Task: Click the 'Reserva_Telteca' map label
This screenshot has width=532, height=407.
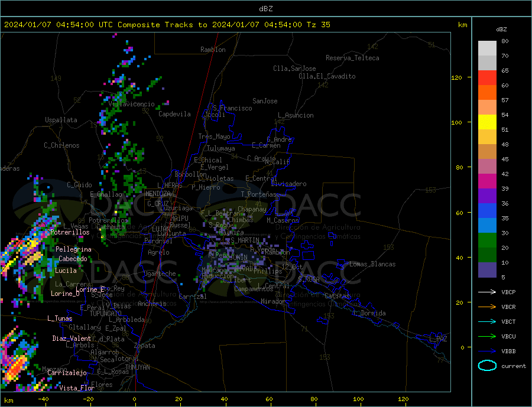Action: 352,58
